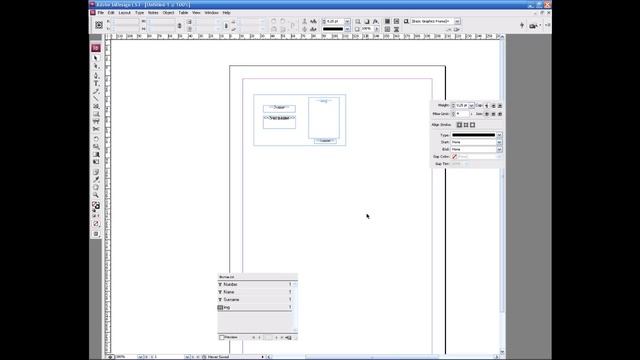Open the End arrowhead dropdown

[499, 149]
